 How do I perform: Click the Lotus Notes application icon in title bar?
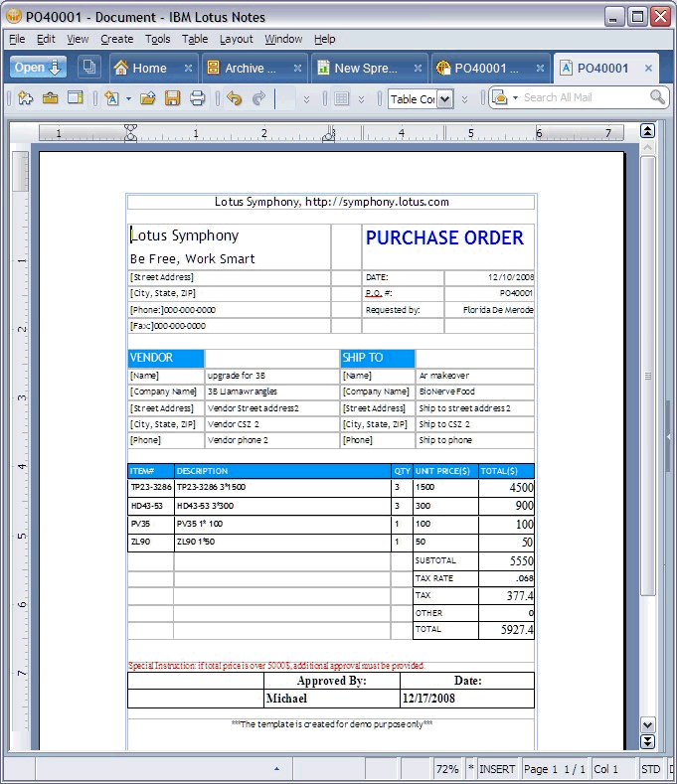(14, 16)
